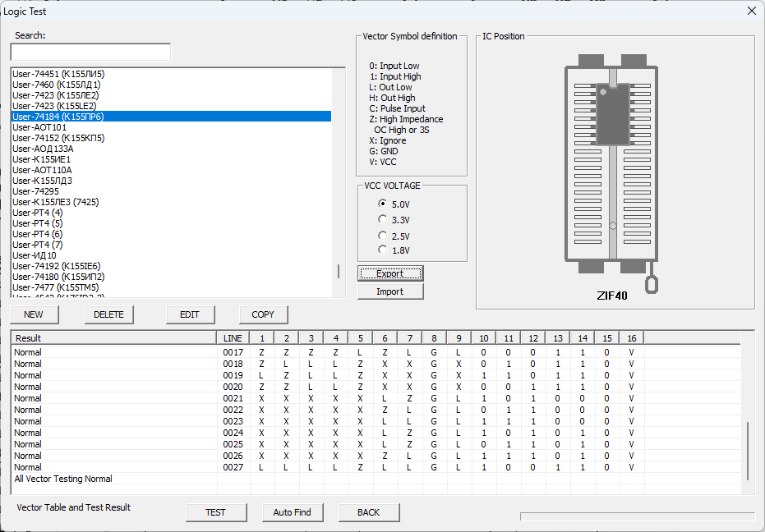Select User-74451 (К155ЛИ5) in the list
Image resolution: width=765 pixels, height=532 pixels.
tap(58, 74)
